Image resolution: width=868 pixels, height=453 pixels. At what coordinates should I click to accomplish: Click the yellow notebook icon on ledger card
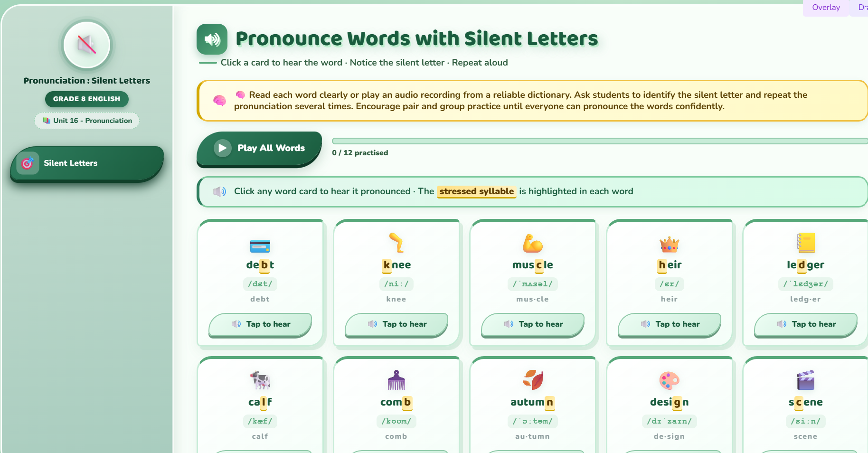pyautogui.click(x=805, y=243)
